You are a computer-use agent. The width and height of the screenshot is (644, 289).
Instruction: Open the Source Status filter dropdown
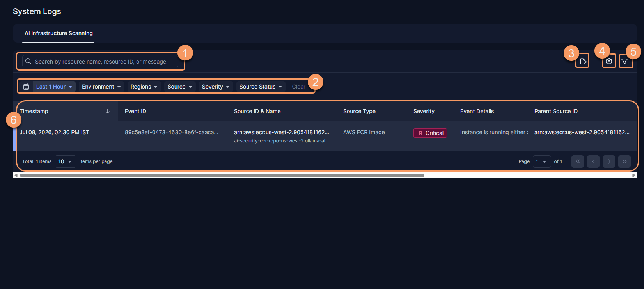pos(261,87)
